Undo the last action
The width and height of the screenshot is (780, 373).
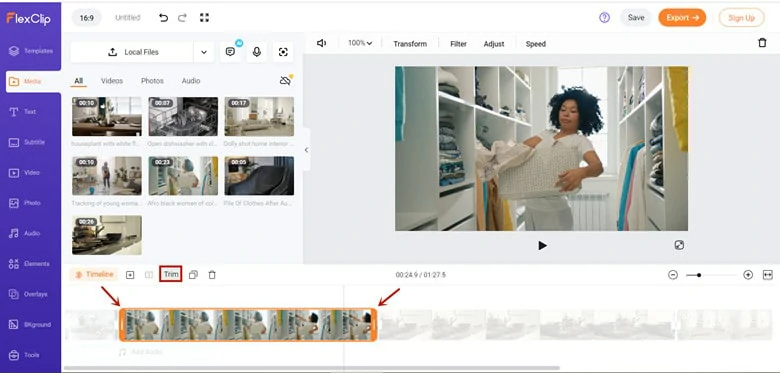tap(163, 18)
